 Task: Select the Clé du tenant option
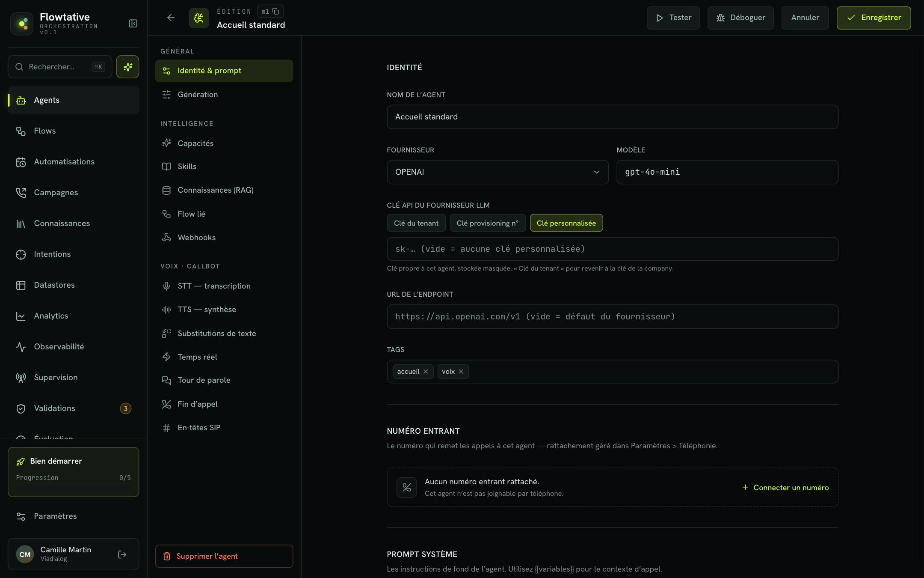416,223
